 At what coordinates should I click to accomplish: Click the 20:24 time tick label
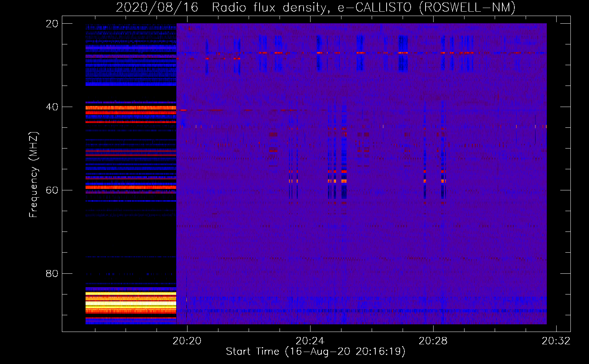click(x=310, y=341)
